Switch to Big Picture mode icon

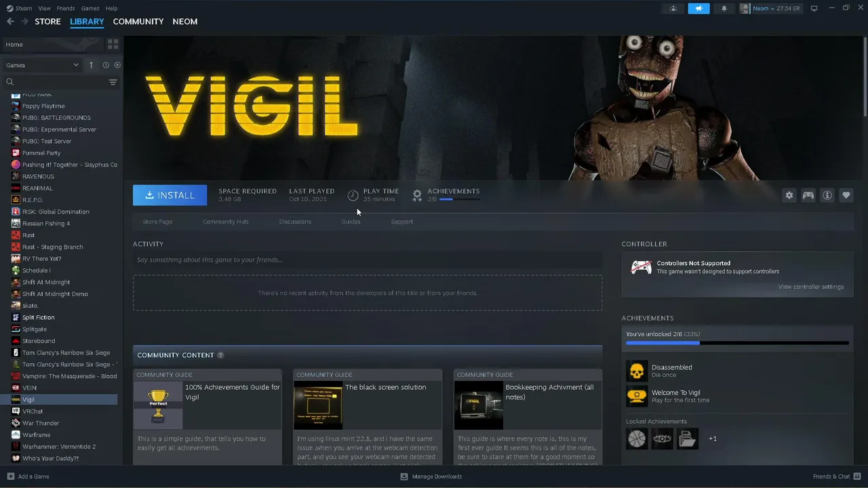814,8
